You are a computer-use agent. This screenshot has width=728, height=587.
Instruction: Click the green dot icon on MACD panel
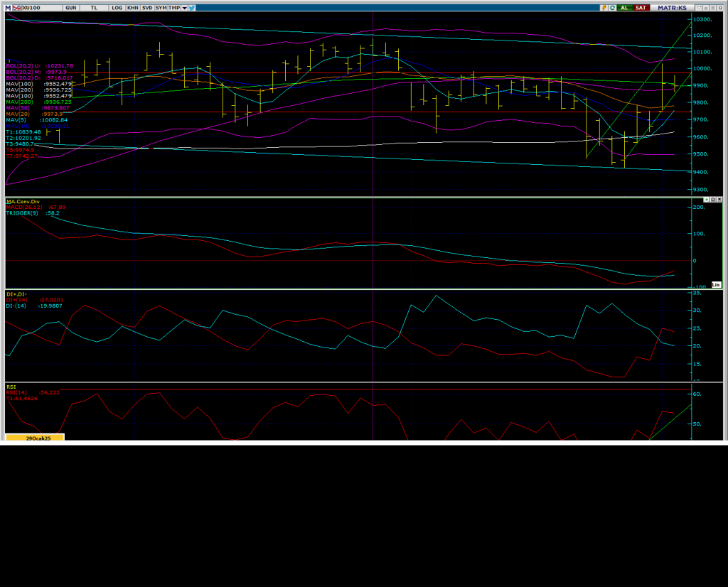tap(706, 200)
